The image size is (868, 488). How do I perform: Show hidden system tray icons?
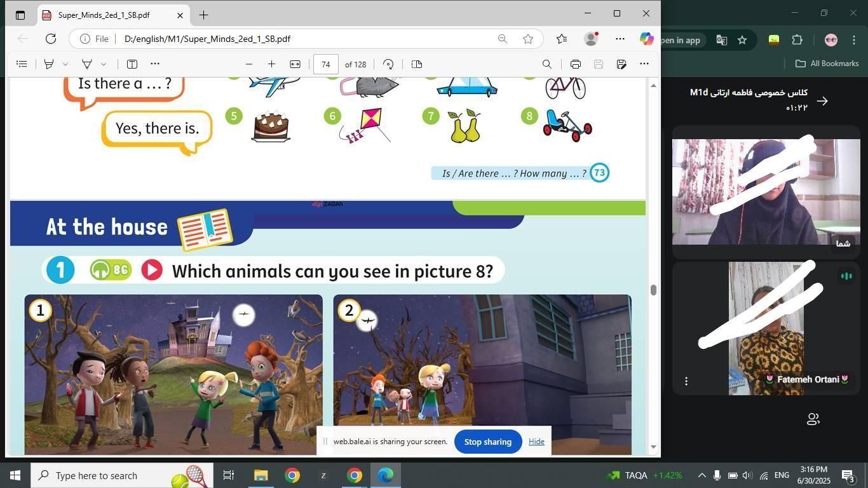[702, 475]
